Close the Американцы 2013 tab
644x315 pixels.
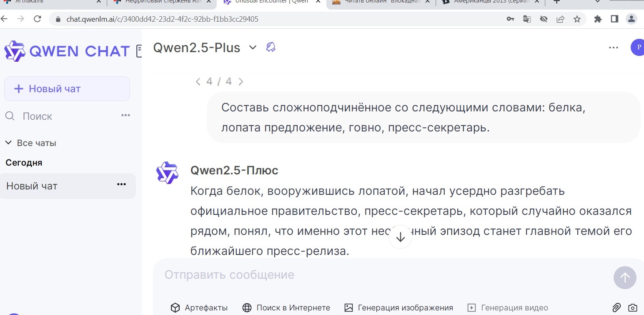536,2
